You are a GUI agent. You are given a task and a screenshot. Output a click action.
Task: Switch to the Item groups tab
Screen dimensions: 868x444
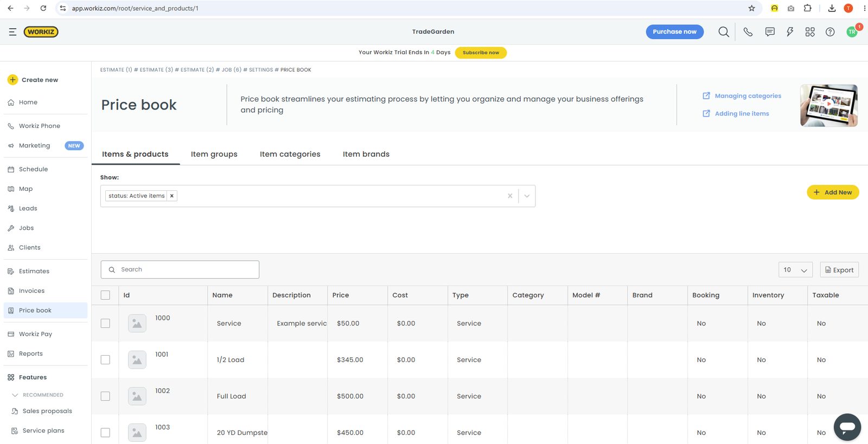click(214, 155)
